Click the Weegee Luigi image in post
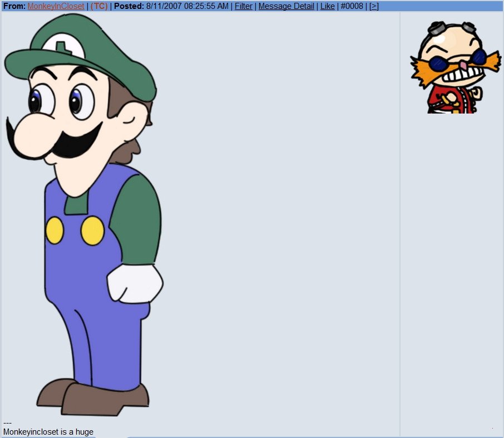The image size is (504, 438). (x=84, y=215)
